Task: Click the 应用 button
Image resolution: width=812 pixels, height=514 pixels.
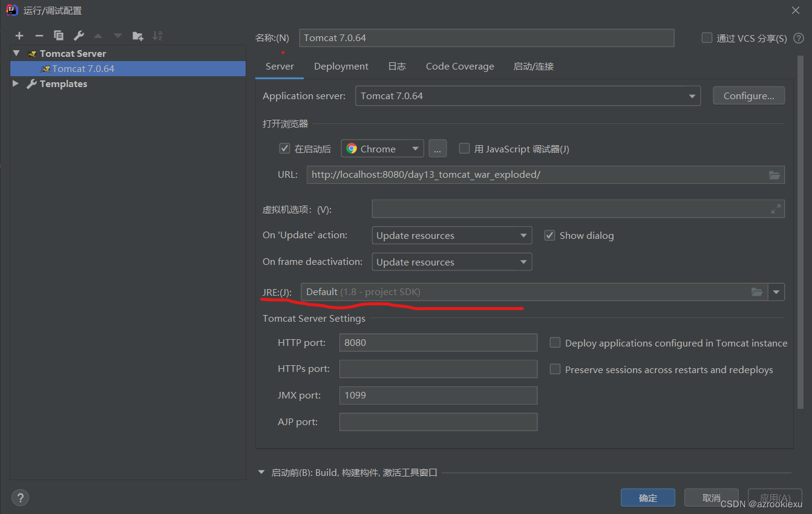Action: coord(775,498)
